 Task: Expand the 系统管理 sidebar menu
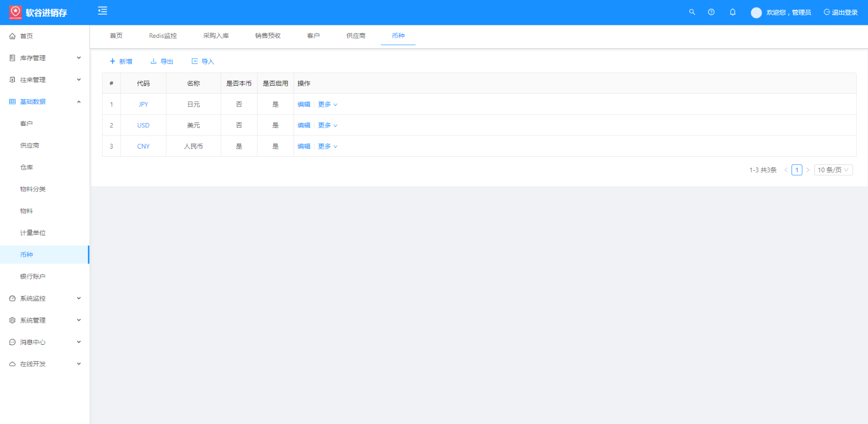(x=44, y=320)
